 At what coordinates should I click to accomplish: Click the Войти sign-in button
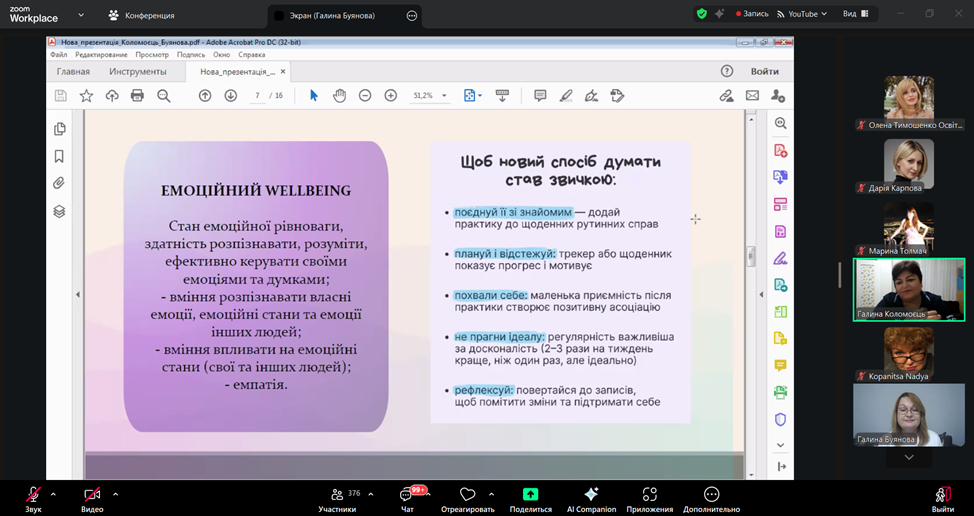764,72
